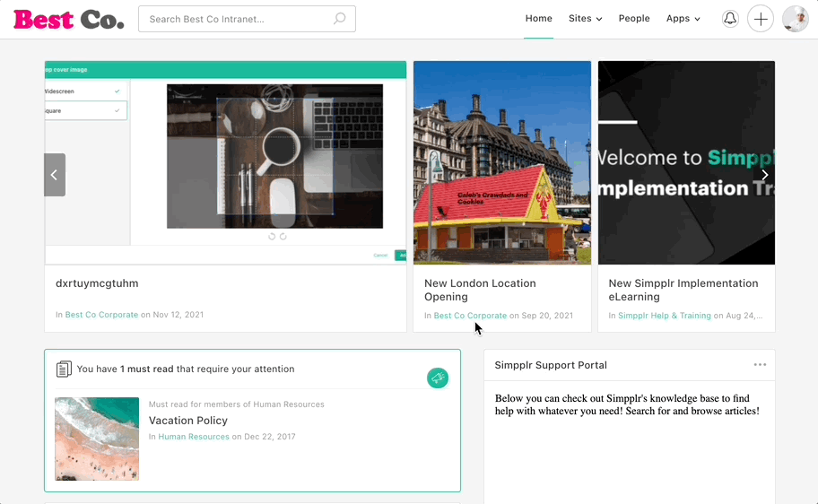
Task: Open Simpplr Help & Training site link
Action: point(664,316)
